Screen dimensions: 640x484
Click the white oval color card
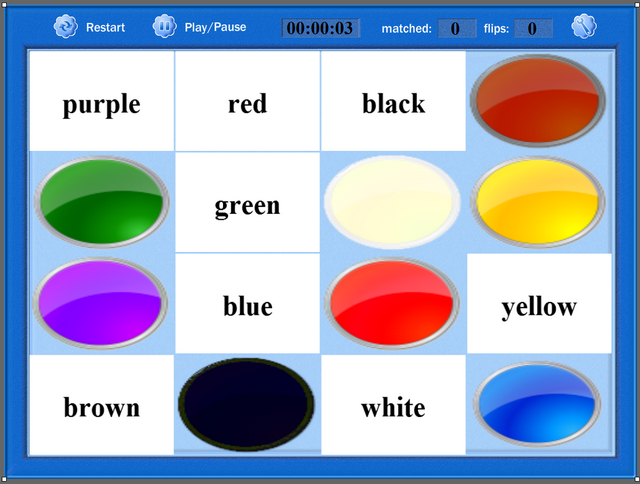tap(393, 203)
